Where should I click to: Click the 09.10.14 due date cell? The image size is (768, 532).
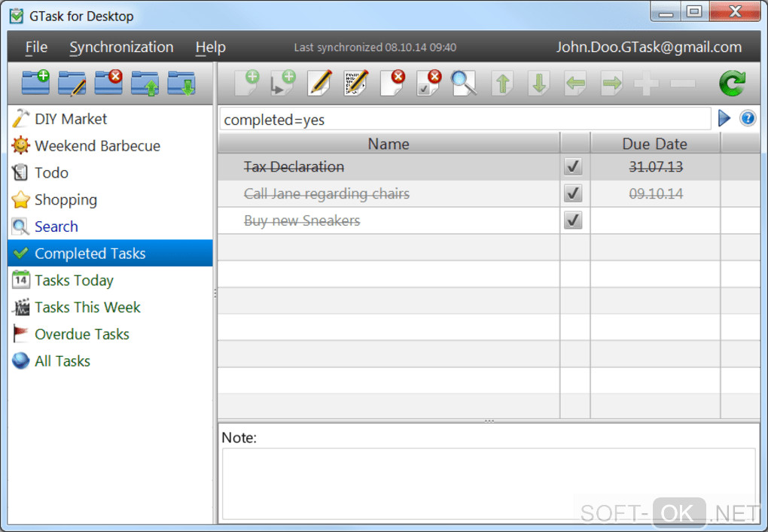click(x=655, y=194)
